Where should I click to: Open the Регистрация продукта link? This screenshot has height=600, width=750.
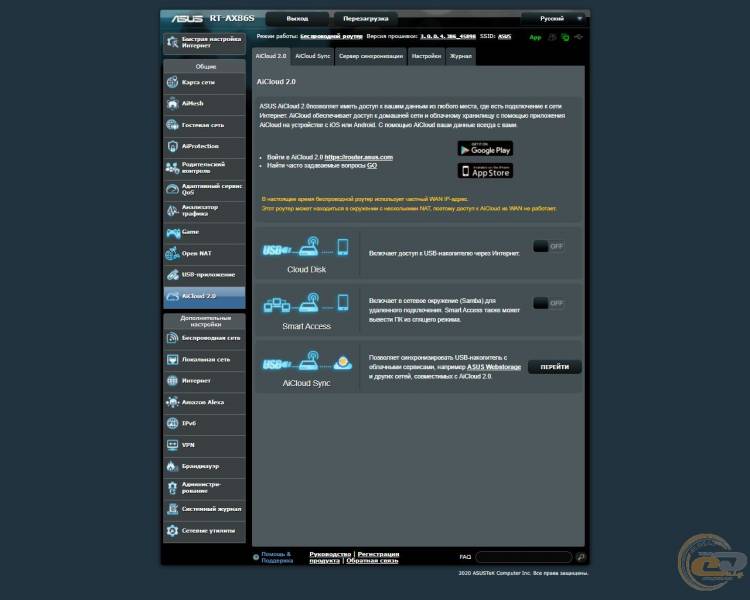click(354, 557)
